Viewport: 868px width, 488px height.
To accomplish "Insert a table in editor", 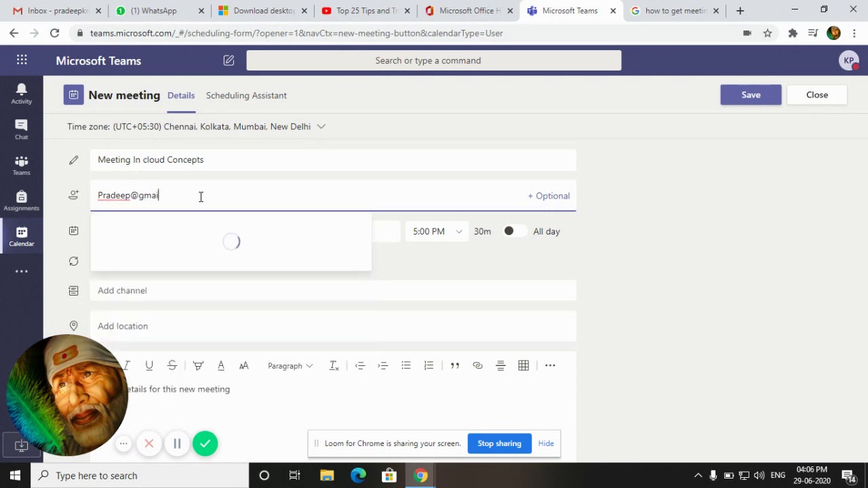I will pyautogui.click(x=524, y=365).
